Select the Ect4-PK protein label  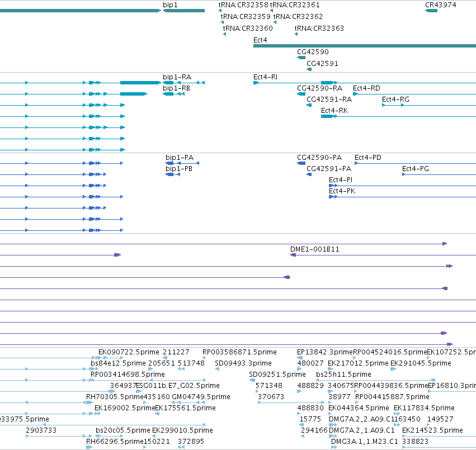coord(342,192)
